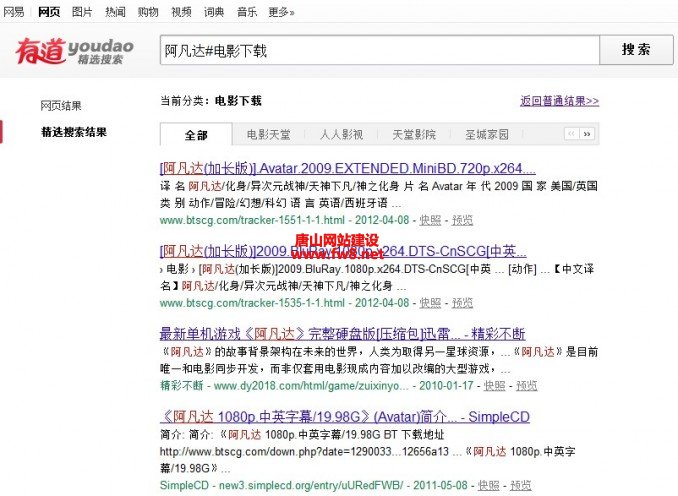Click URL www.dy2018.com/html/game/zuixinyo...
The width and height of the screenshot is (678, 496).
click(311, 385)
